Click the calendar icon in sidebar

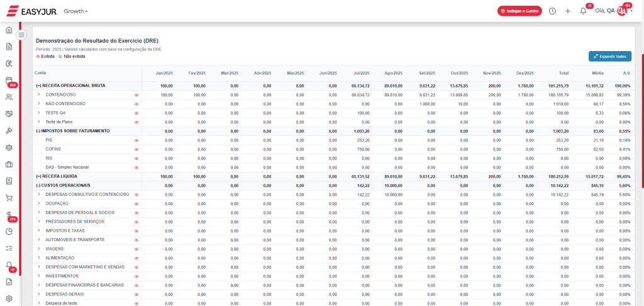point(9,80)
